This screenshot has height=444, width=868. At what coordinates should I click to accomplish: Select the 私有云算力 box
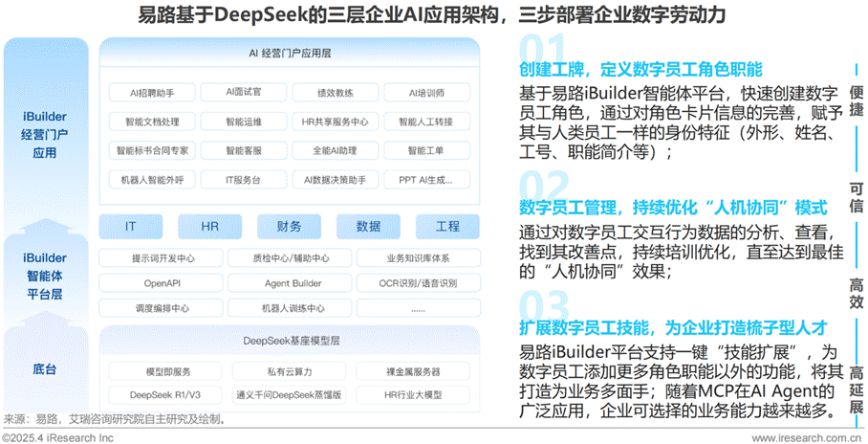[289, 371]
